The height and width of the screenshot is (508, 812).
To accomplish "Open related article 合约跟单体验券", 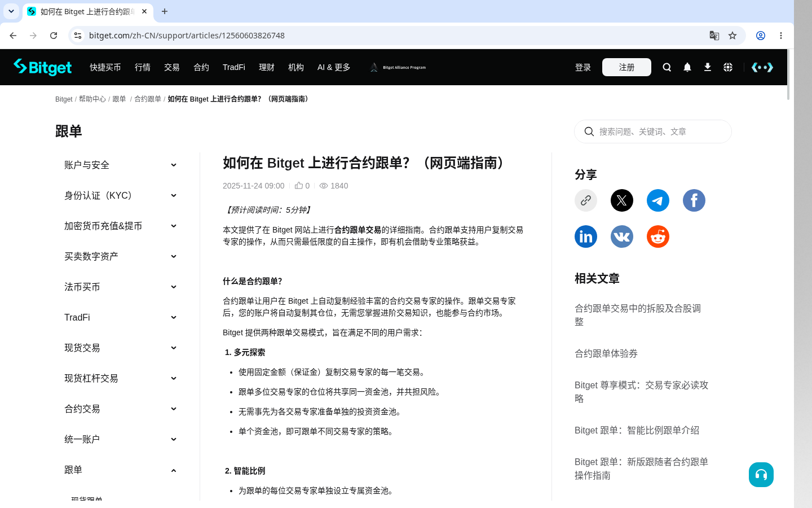I will tap(606, 353).
